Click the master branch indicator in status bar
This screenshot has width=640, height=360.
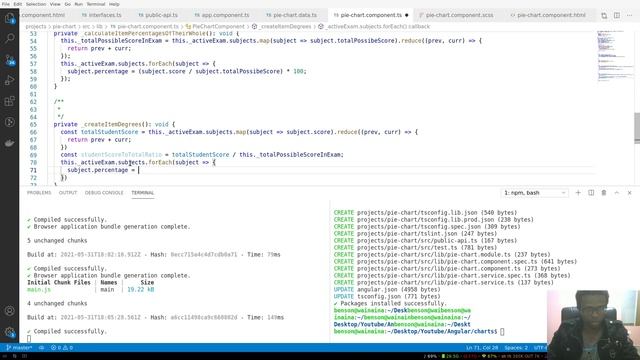pos(19,348)
